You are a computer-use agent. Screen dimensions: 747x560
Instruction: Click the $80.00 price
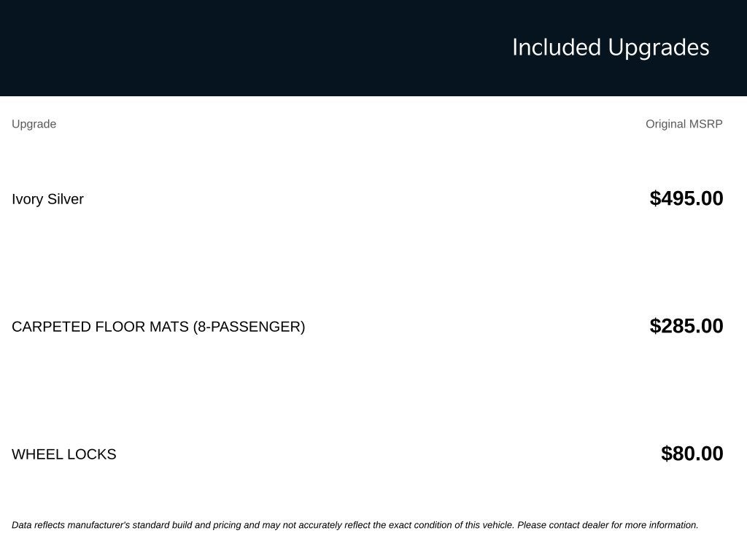tap(692, 454)
